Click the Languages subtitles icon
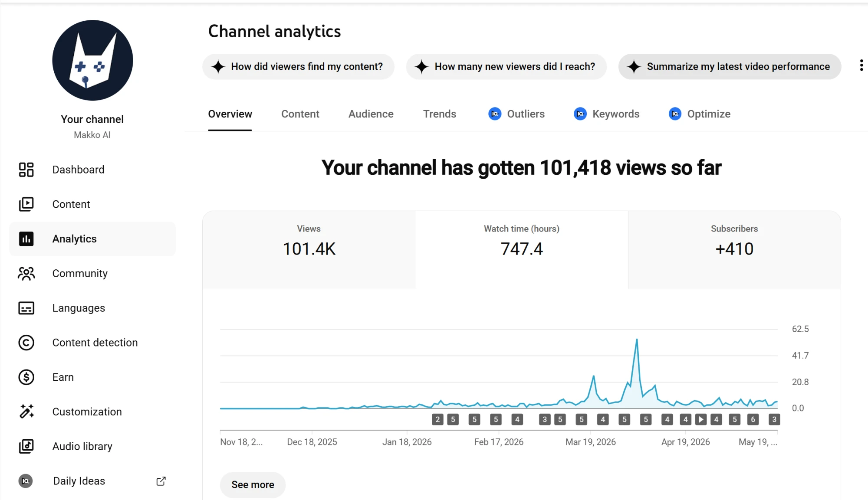Screen dimensions: 868x500 click(26, 308)
